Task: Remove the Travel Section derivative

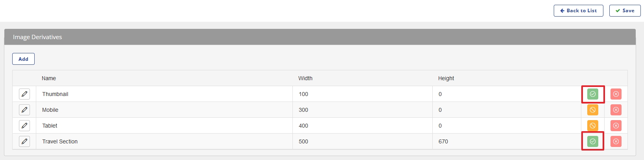Action: click(x=616, y=141)
